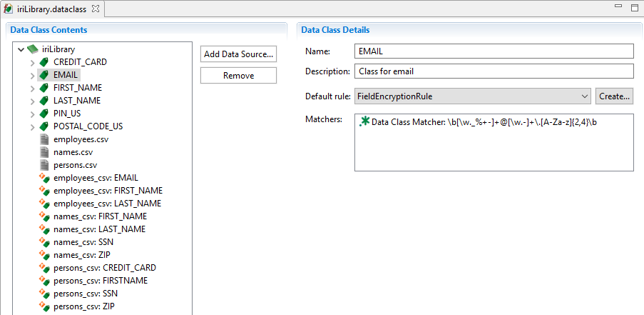Click the iriLibrary book icon

coord(32,49)
